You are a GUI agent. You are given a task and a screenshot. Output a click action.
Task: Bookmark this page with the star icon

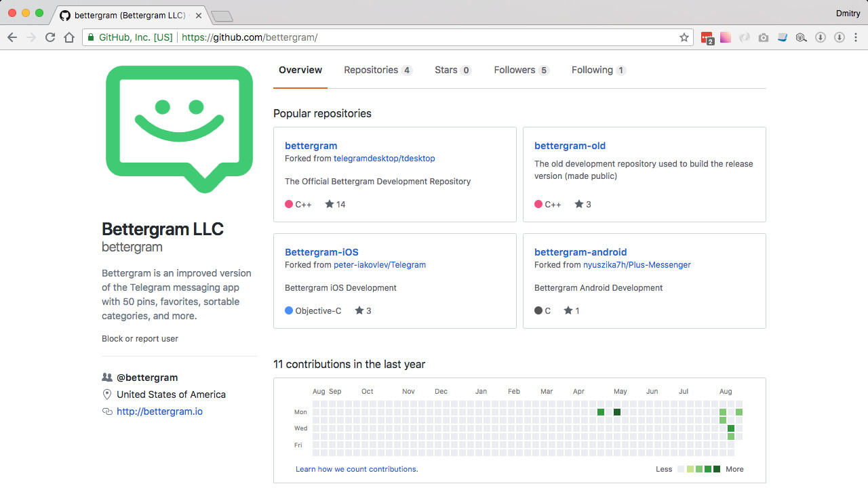coord(684,37)
